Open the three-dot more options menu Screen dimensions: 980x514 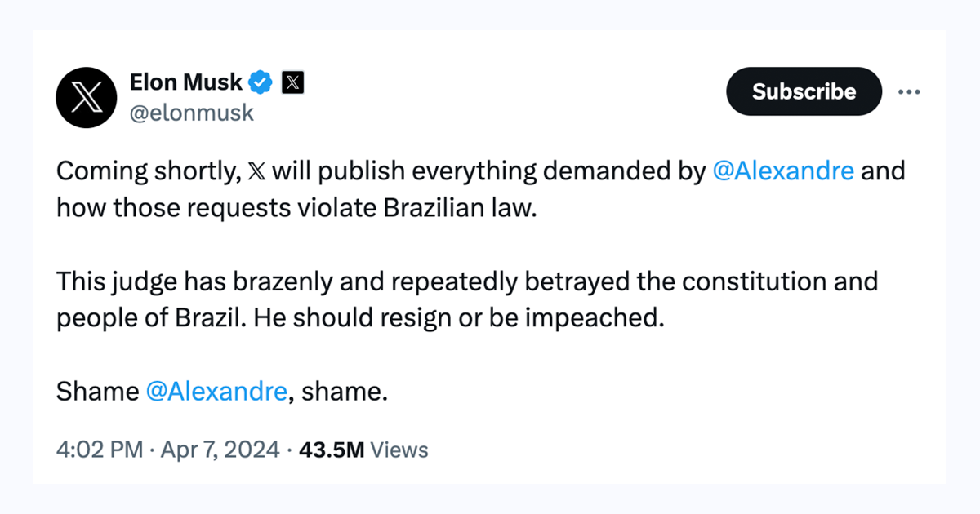click(x=909, y=91)
